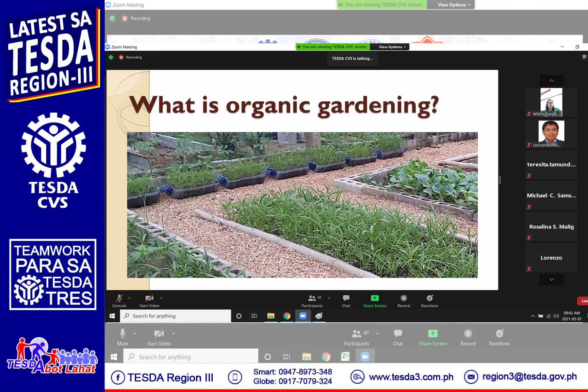Image resolution: width=588 pixels, height=392 pixels.
Task: Select Rosalina S. Malig participant tile
Action: click(551, 226)
